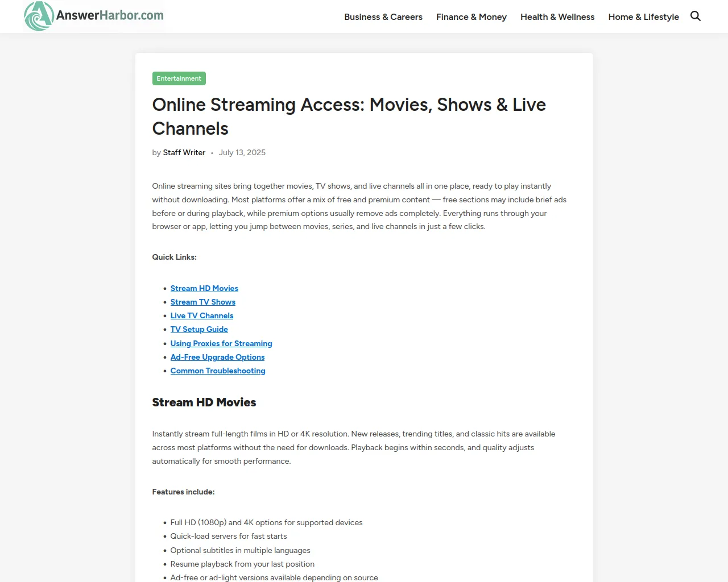
Task: Click the Stream HD Movies section heading
Action: coord(204,402)
